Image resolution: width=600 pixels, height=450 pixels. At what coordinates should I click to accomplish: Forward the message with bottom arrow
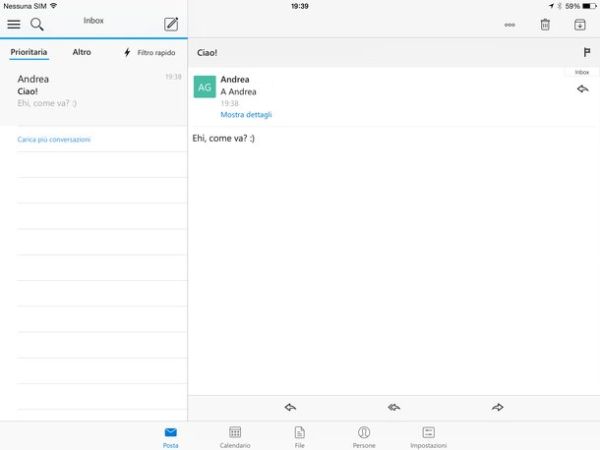(x=497, y=407)
